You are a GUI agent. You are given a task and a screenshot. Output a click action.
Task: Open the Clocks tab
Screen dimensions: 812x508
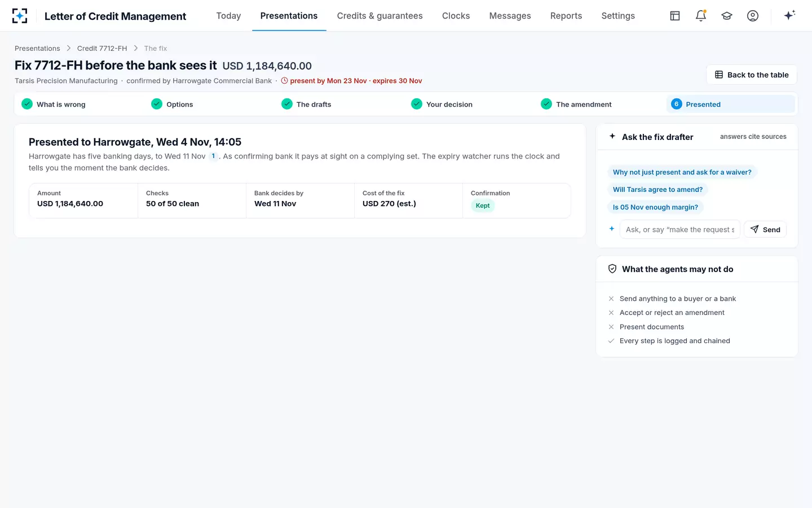click(456, 16)
